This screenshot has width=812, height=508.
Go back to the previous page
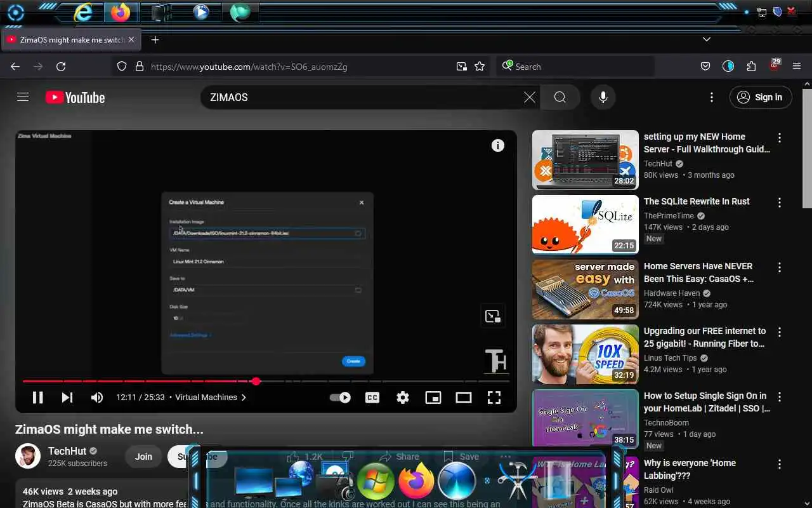[x=15, y=67]
